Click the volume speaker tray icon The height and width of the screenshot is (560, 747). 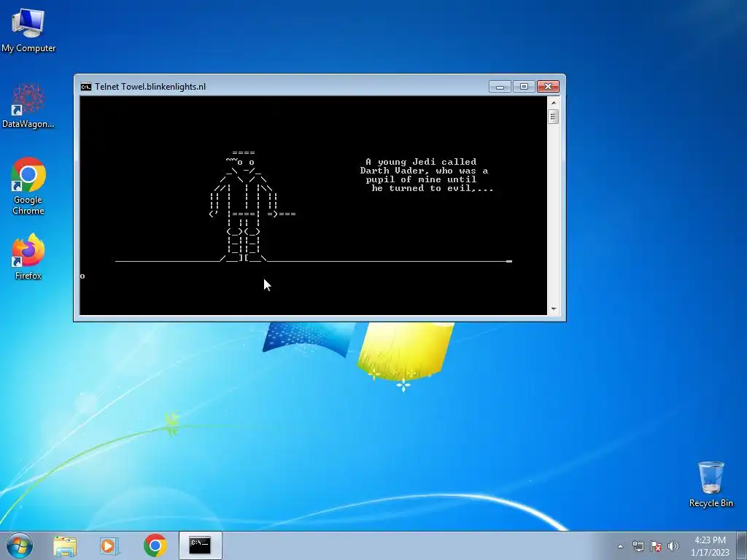pos(673,546)
